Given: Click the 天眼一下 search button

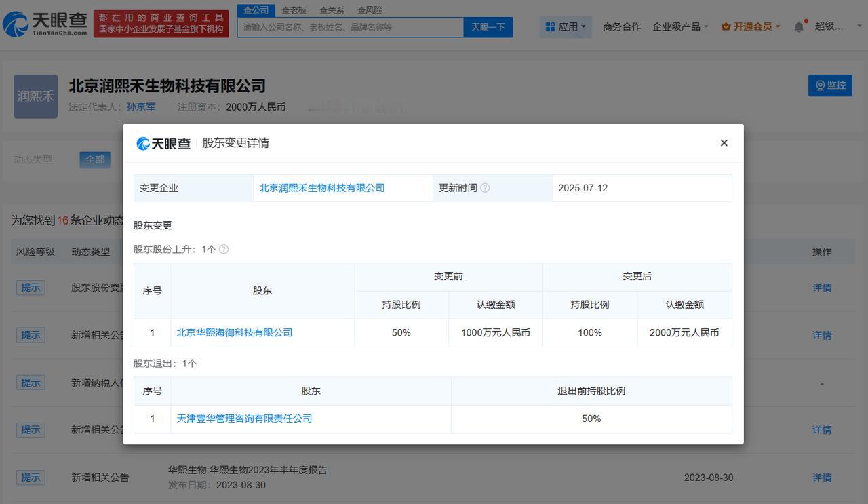Looking at the screenshot, I should pos(488,27).
